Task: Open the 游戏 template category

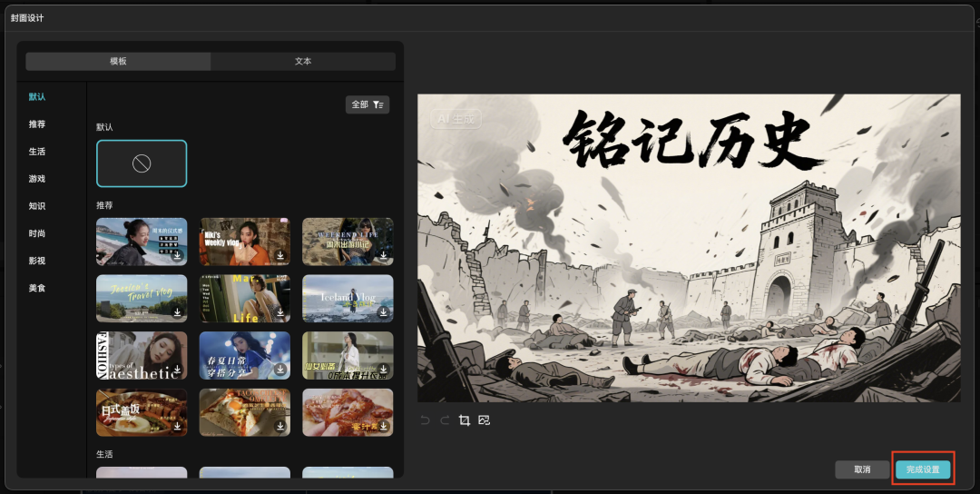Action: (37, 179)
